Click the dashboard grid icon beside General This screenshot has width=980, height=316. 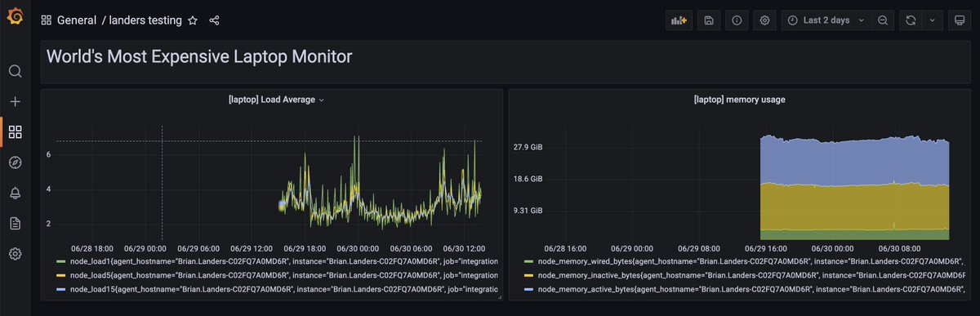(x=47, y=20)
